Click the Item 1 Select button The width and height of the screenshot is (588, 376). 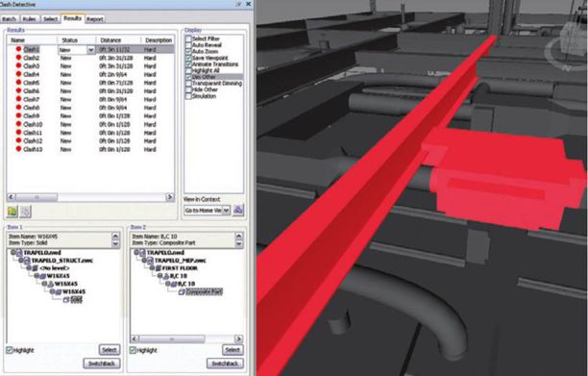point(110,350)
